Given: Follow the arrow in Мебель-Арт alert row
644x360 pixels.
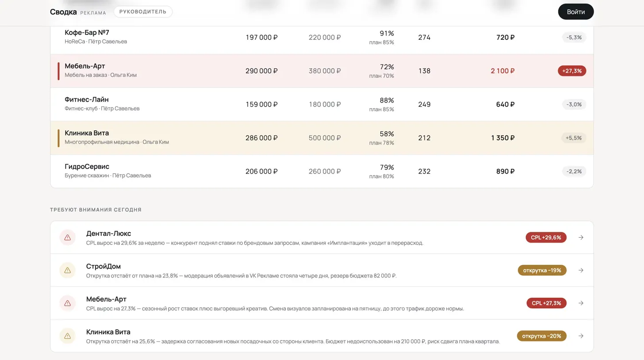Looking at the screenshot, I should [581, 303].
